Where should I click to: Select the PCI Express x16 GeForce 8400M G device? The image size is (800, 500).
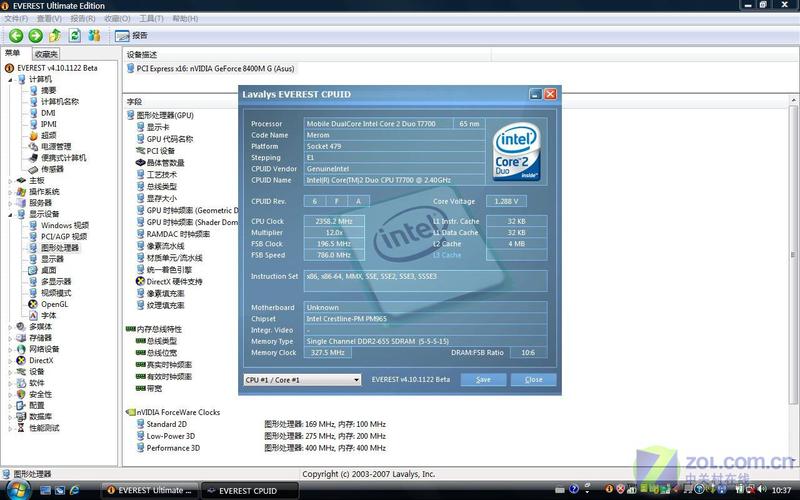210,68
